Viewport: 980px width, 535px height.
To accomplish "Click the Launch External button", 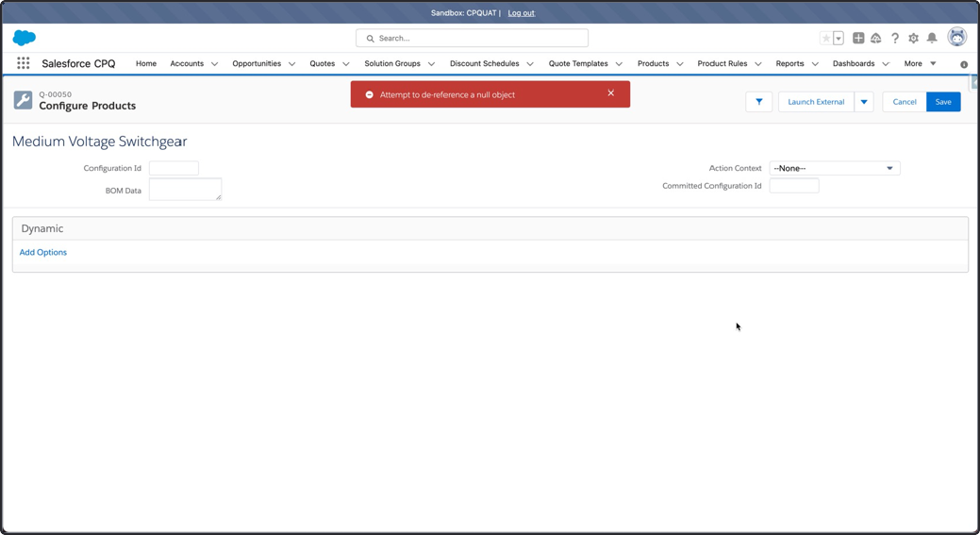I will [816, 102].
